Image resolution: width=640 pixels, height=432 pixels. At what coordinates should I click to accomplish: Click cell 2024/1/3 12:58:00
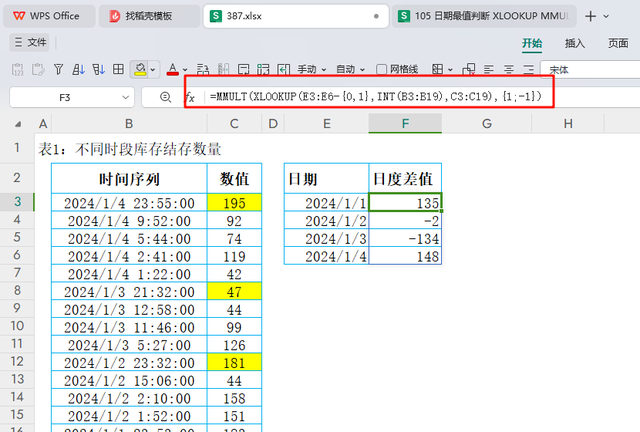(129, 309)
